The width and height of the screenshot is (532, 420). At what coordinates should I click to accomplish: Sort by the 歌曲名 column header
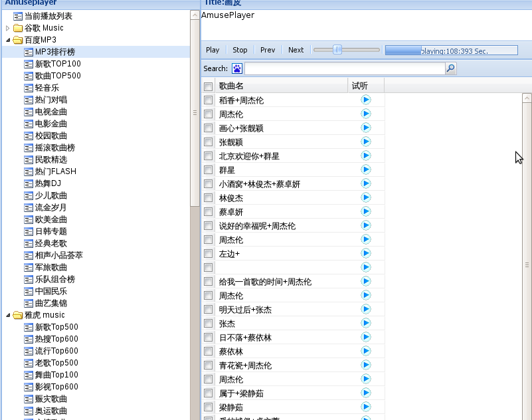point(282,86)
